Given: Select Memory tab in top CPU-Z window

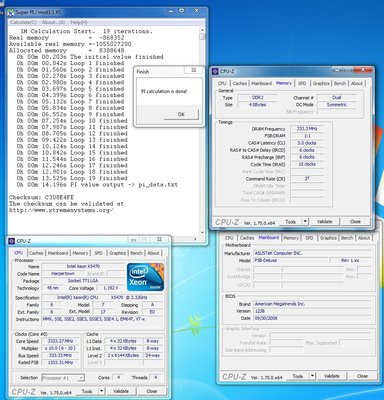Looking at the screenshot, I should pos(284,83).
